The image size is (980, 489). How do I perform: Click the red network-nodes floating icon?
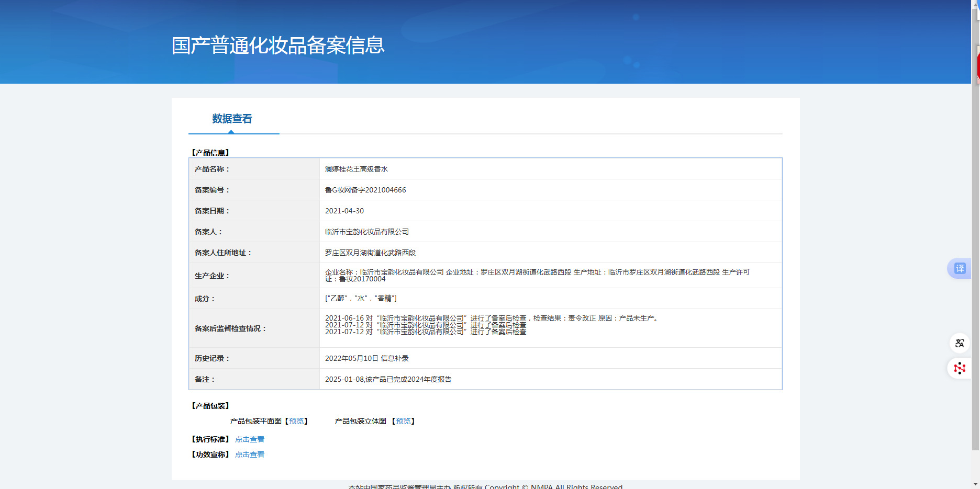pyautogui.click(x=960, y=368)
